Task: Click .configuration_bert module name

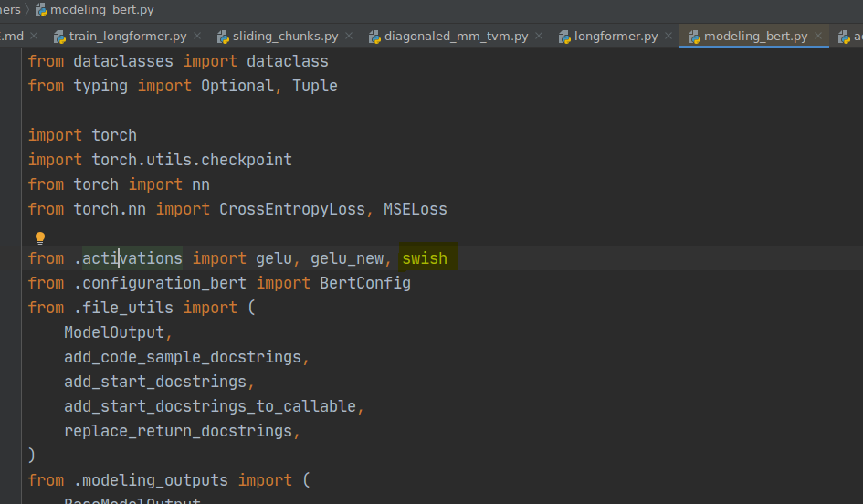Action: coord(160,283)
